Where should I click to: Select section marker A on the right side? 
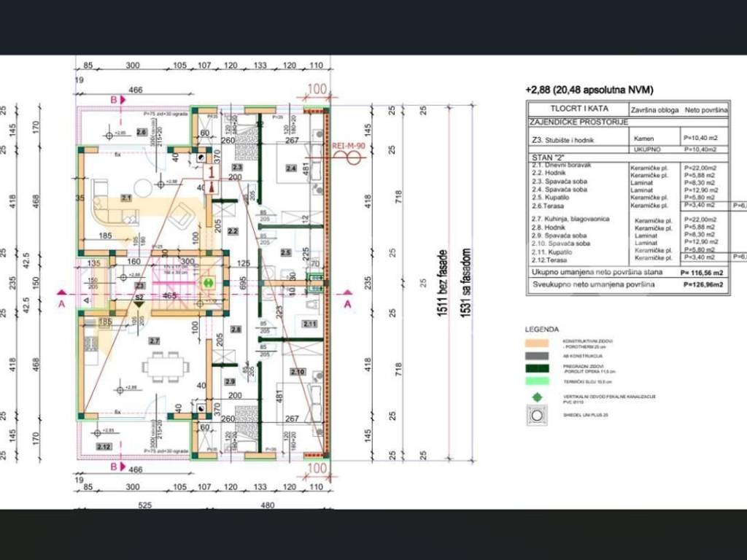coord(347,303)
